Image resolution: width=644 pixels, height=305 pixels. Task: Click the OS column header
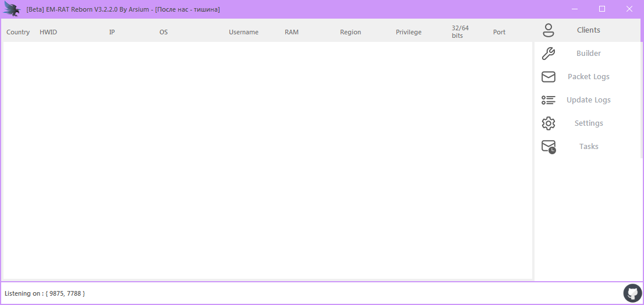click(x=164, y=32)
